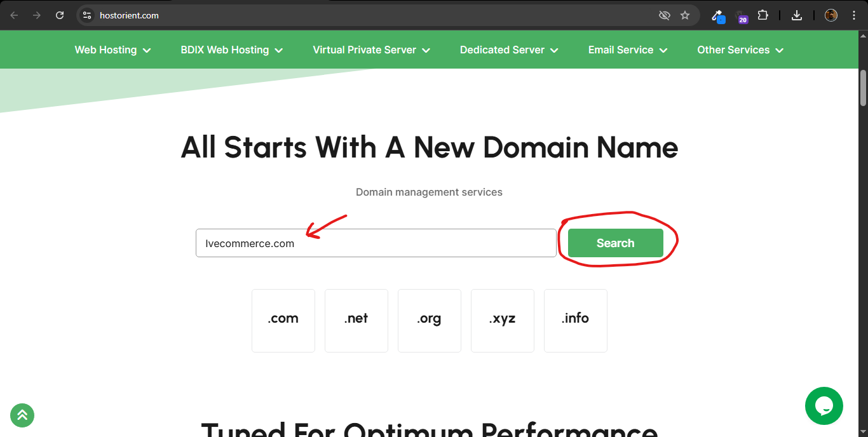Viewport: 868px width, 437px height.
Task: Open the Email Service menu
Action: 627,50
